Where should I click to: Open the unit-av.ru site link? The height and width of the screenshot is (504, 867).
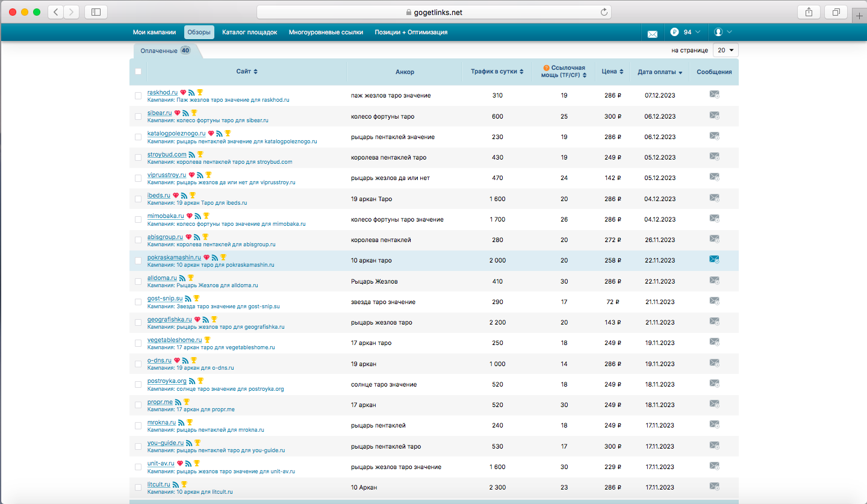161,464
